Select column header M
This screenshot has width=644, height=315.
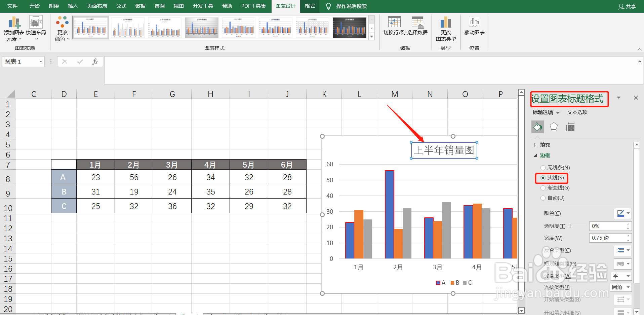point(395,94)
